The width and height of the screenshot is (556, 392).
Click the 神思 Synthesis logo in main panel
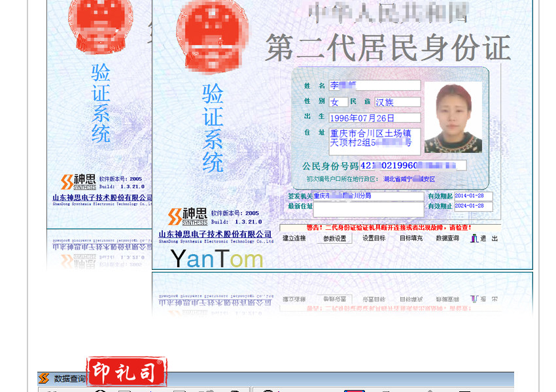point(188,216)
